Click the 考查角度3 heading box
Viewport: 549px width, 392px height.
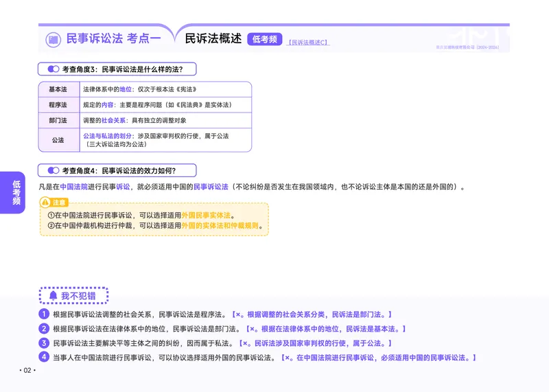(117, 69)
